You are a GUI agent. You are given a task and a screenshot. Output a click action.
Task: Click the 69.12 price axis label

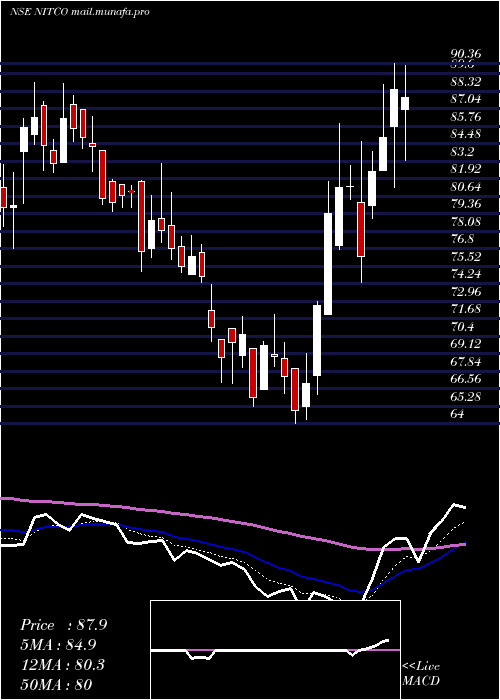click(466, 344)
